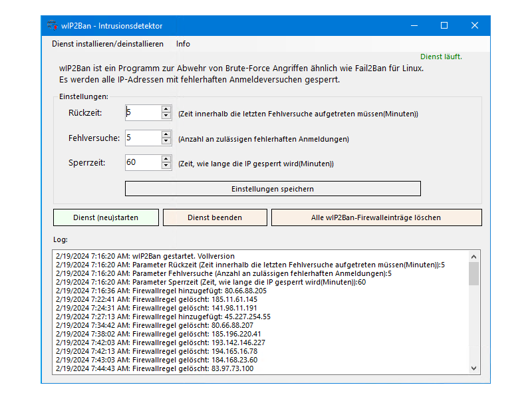Click the log scrollbar thumb
Image resolution: width=532 pixels, height=399 pixels.
pyautogui.click(x=473, y=273)
